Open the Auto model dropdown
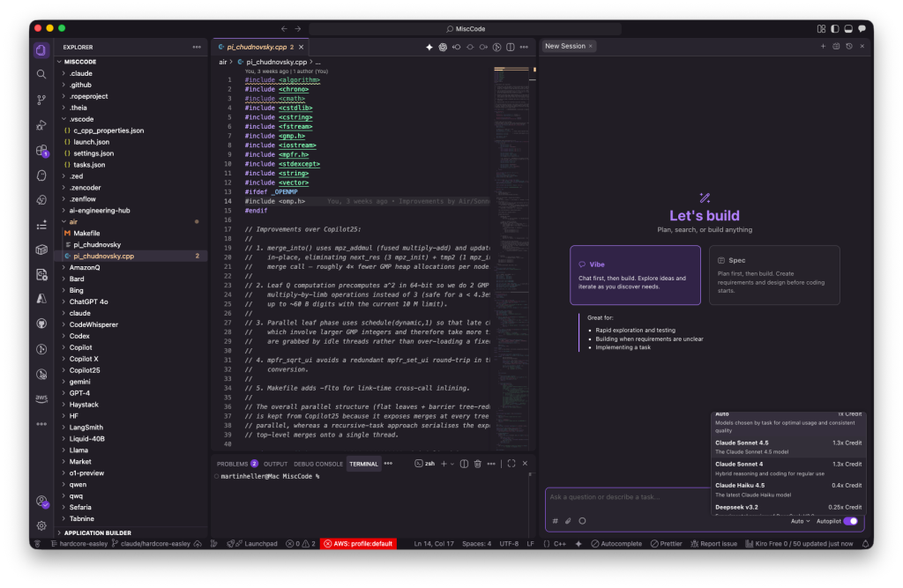Image resolution: width=903 pixels, height=588 pixels. click(800, 521)
